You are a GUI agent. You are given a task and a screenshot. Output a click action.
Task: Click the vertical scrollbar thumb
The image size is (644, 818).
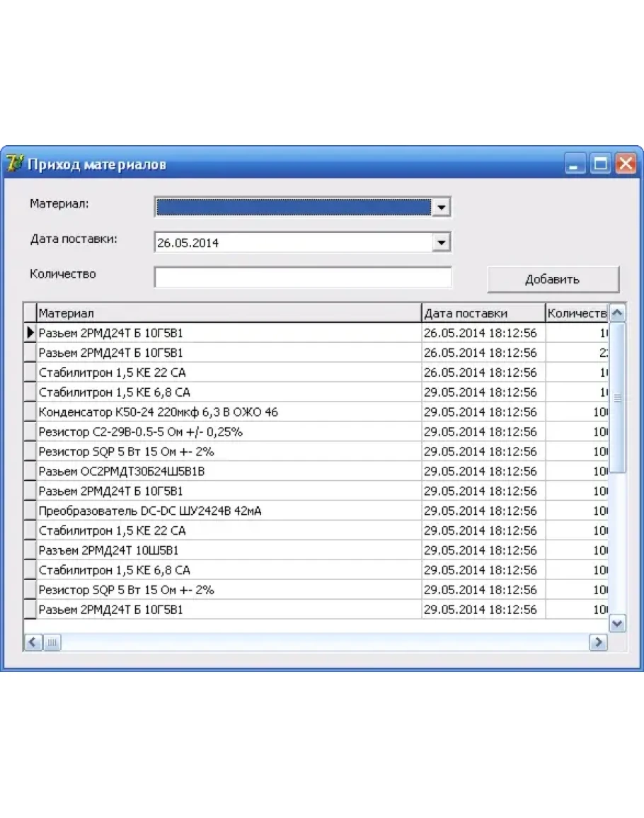(x=617, y=398)
